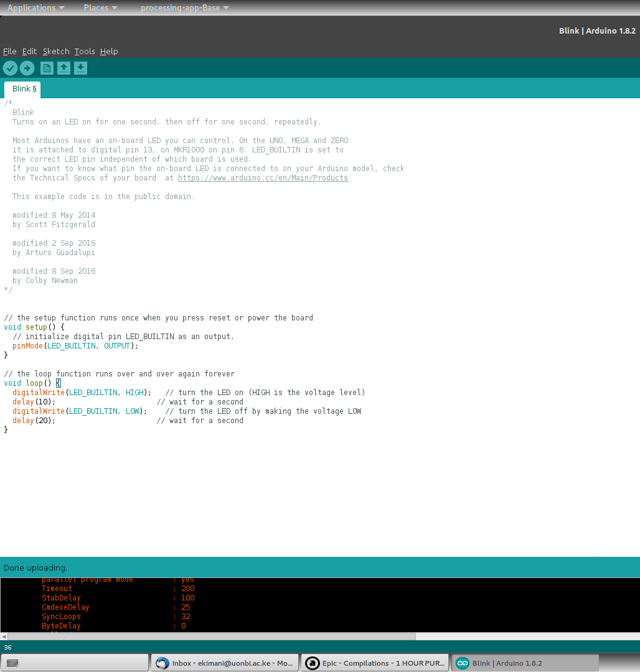This screenshot has width=640, height=672.
Task: Click the Upload arrow toolbar button
Action: (x=27, y=68)
